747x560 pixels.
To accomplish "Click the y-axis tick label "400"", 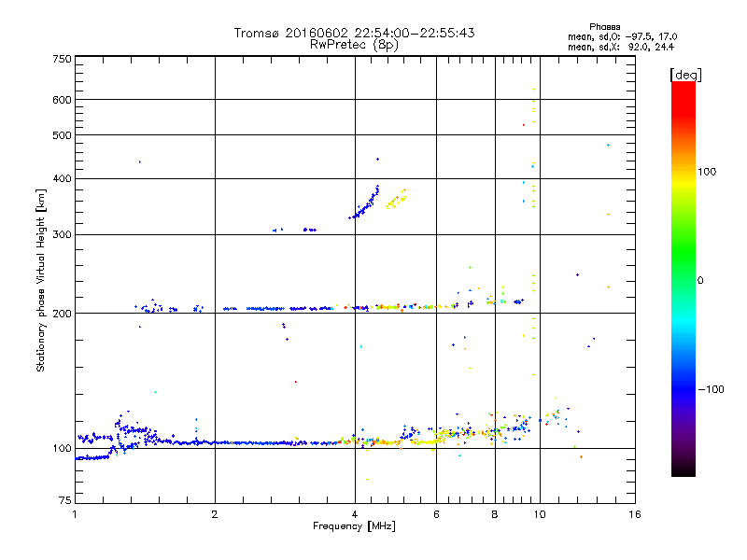I will (x=63, y=179).
